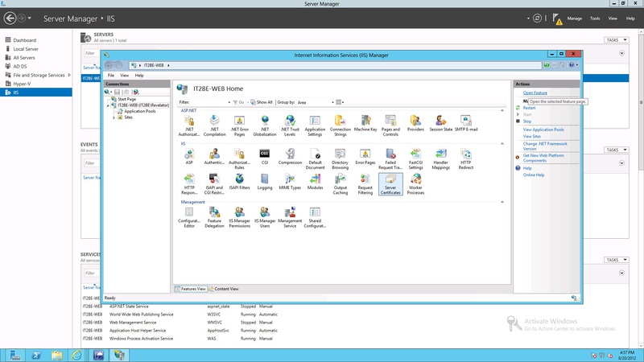Click Change .NET Framework Version link

point(545,146)
